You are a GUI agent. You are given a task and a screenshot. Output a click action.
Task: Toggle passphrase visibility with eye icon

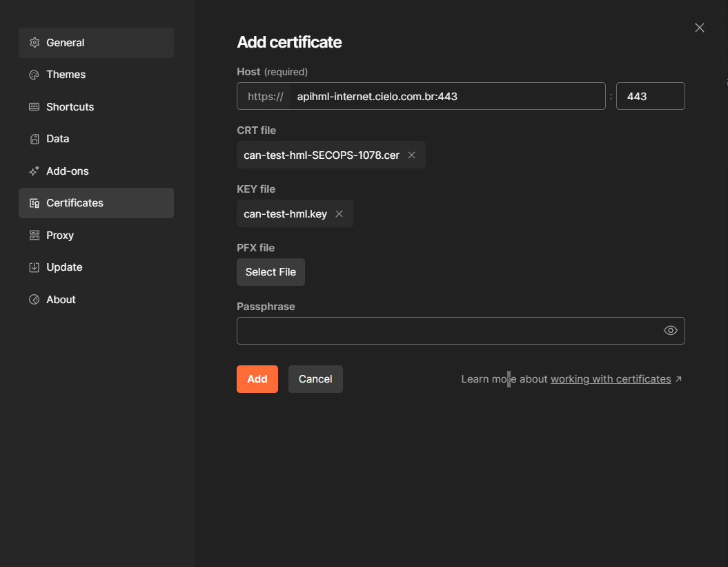click(670, 331)
